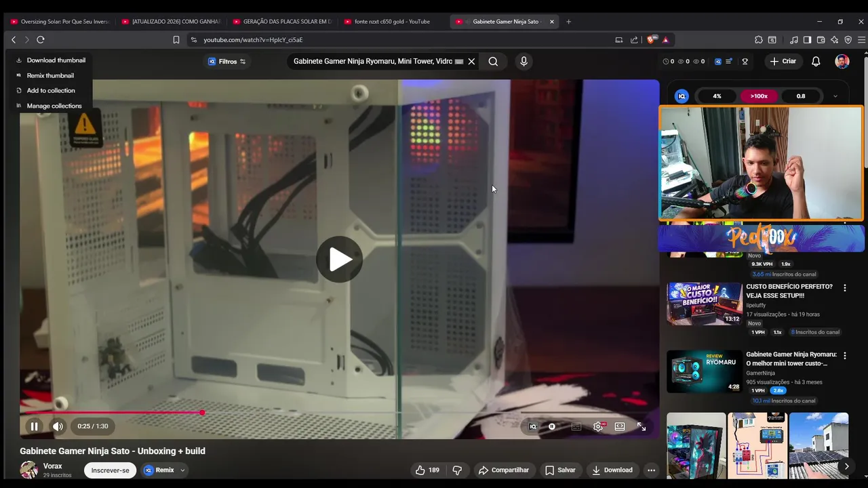This screenshot has width=868, height=488.
Task: Expand the Remix dropdown arrow
Action: [182, 470]
